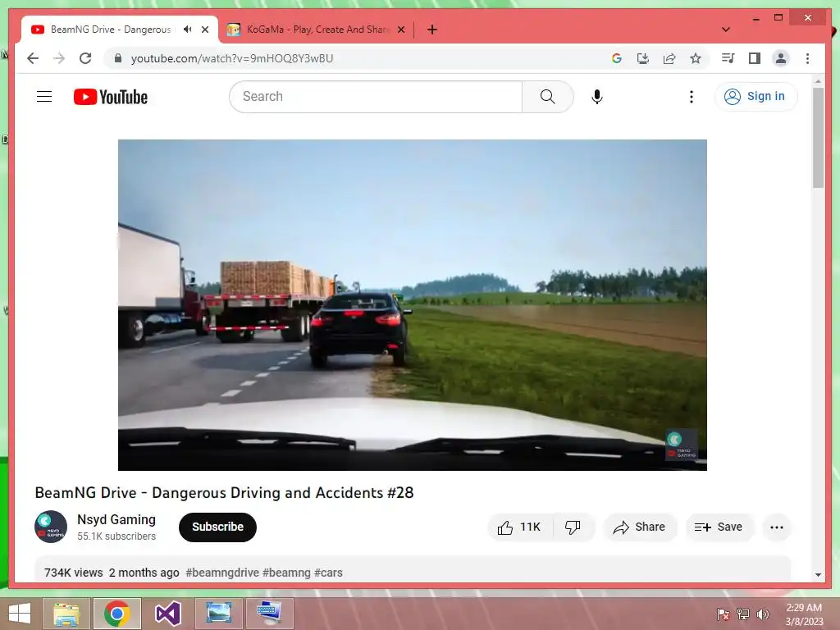Image resolution: width=840 pixels, height=630 pixels.
Task: Share the video
Action: click(640, 527)
